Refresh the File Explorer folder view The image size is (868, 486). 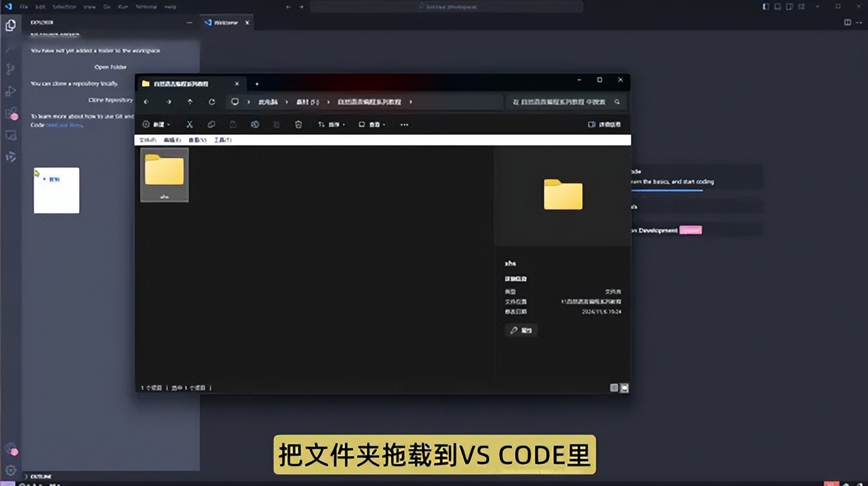click(x=212, y=102)
